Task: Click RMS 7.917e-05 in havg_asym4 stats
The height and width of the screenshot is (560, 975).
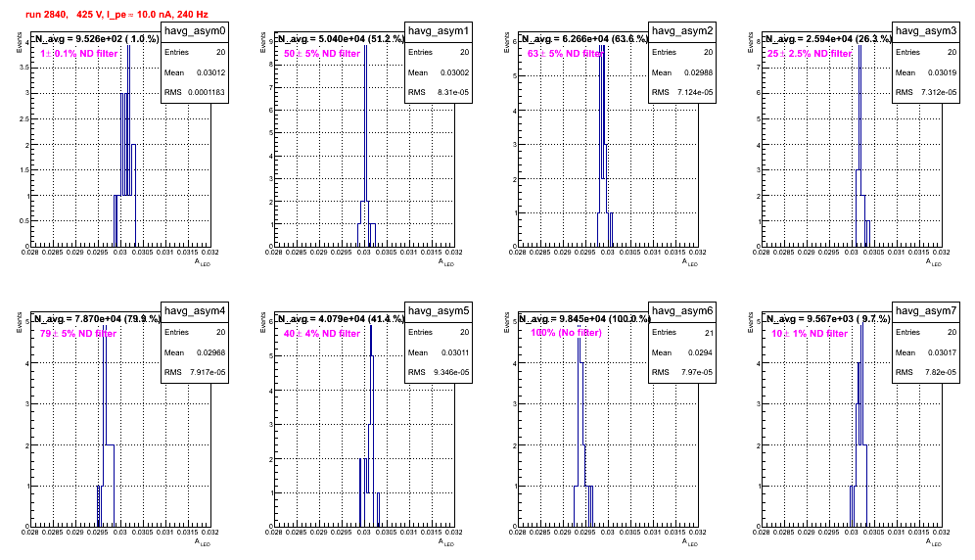Action: click(195, 372)
